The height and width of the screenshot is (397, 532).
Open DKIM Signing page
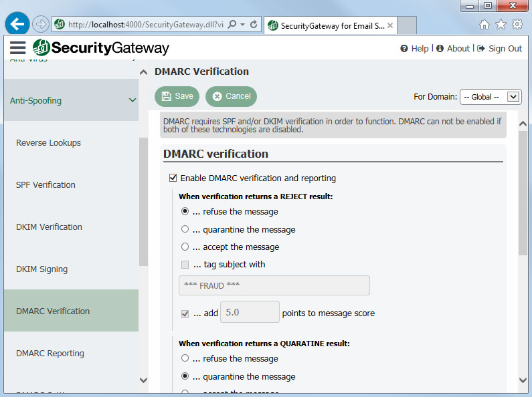[41, 269]
